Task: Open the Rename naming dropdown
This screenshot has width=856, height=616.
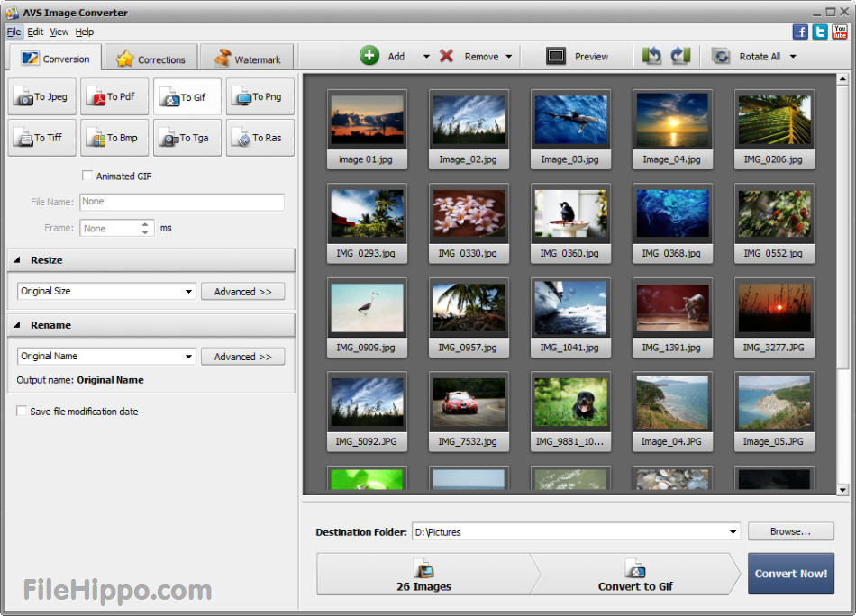Action: click(189, 356)
